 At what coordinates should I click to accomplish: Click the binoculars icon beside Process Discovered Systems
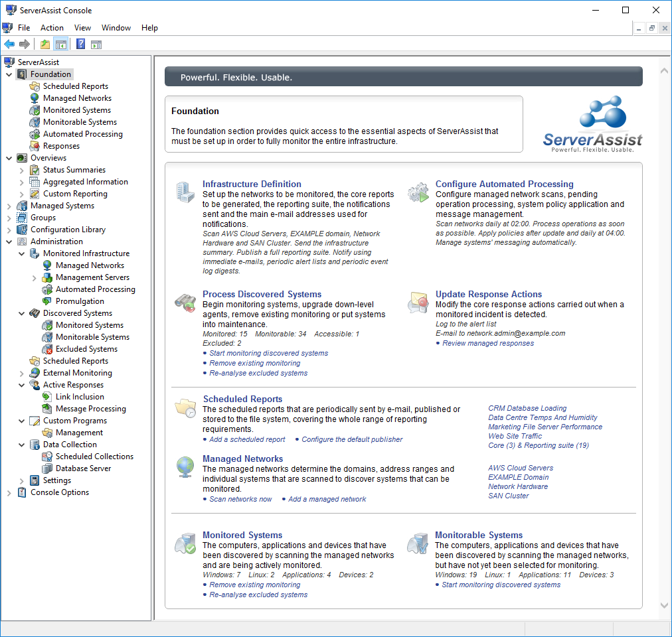(x=185, y=303)
